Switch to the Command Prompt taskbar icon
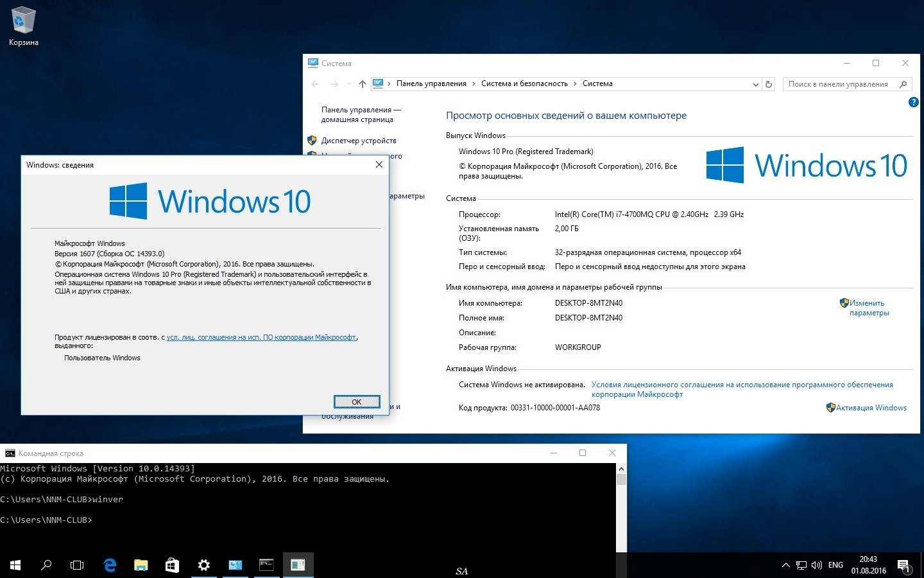 (x=266, y=565)
